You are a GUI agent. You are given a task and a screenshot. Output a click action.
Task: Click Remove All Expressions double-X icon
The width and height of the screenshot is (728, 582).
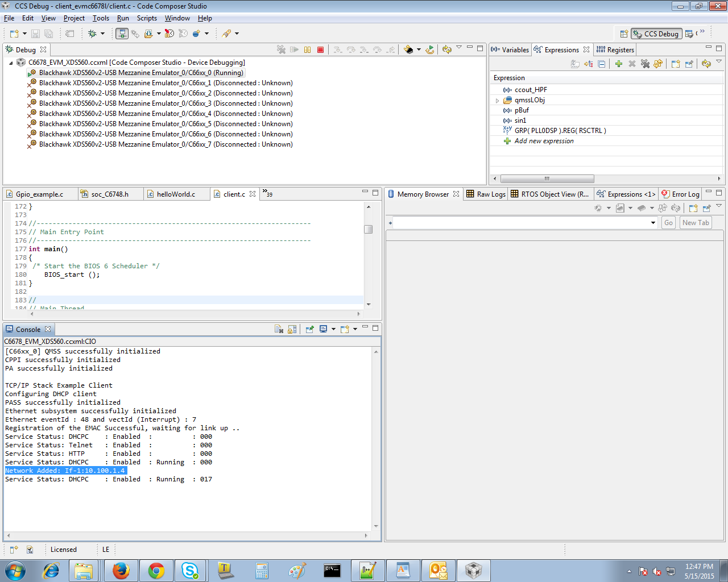[x=645, y=64]
